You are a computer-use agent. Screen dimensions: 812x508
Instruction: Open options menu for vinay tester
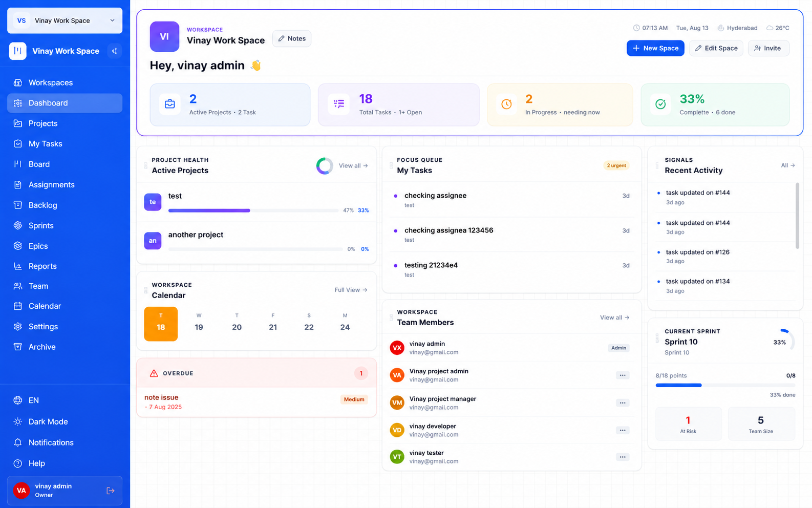[623, 457]
